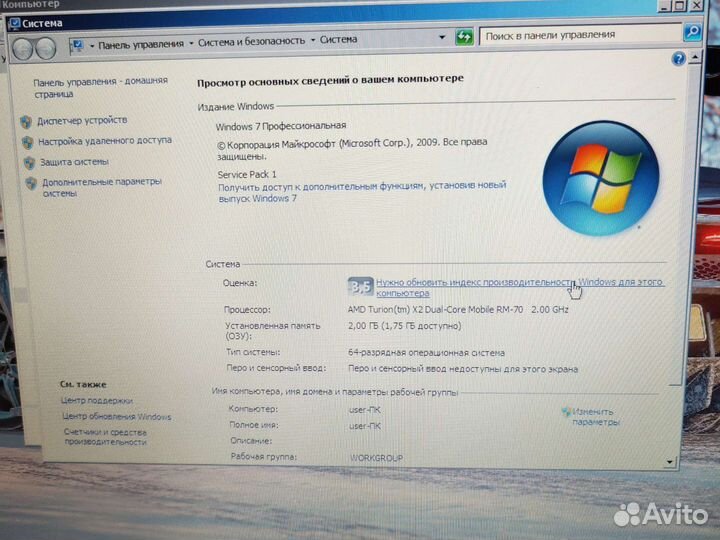The width and height of the screenshot is (720, 540).
Task: Open help with the blue question mark
Action: click(x=678, y=58)
